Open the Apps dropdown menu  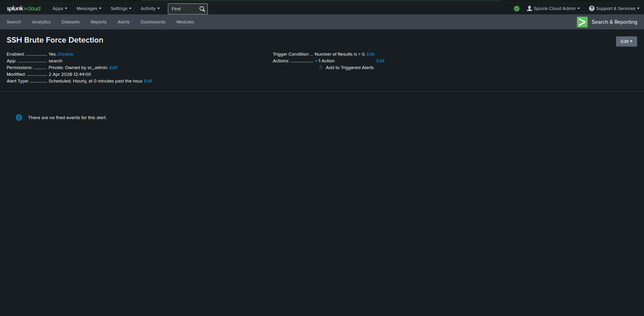pyautogui.click(x=60, y=8)
